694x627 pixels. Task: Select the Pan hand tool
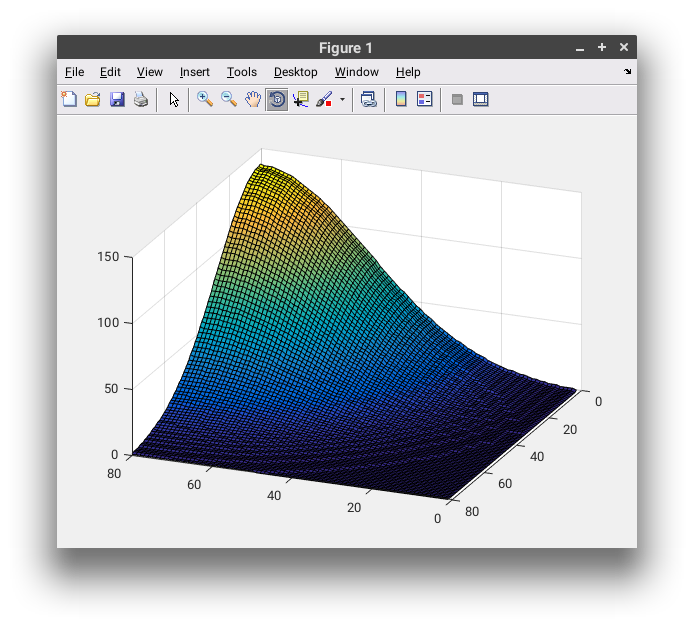pos(253,99)
